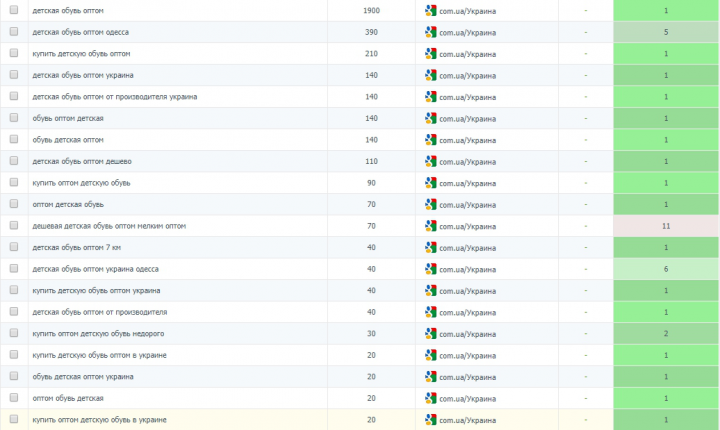This screenshot has width=720, height=430.
Task: Click search volume value '390'
Action: click(x=371, y=32)
